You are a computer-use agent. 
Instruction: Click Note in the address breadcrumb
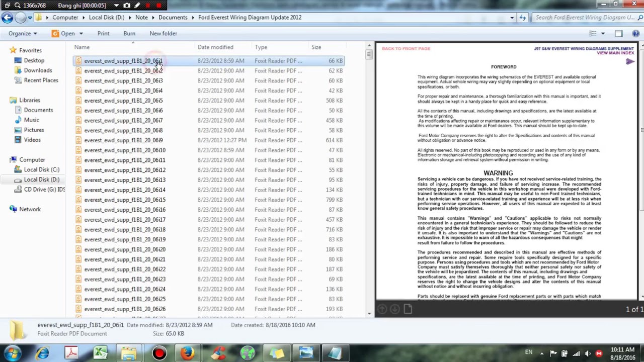141,18
